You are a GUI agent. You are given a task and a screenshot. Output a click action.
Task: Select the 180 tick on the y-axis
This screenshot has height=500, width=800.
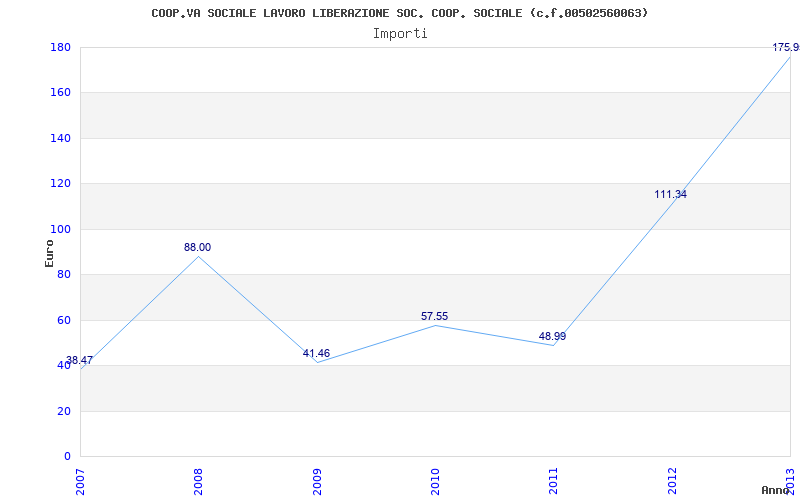[59, 47]
